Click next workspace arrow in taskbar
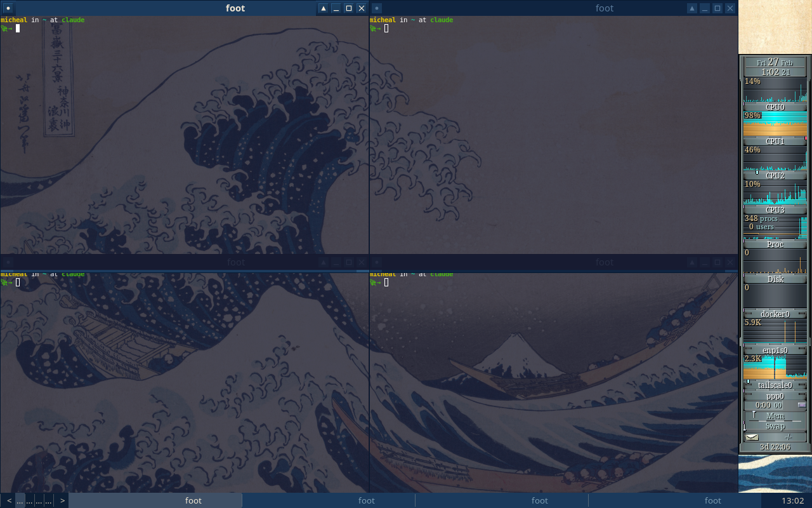This screenshot has width=812, height=508. (x=62, y=500)
